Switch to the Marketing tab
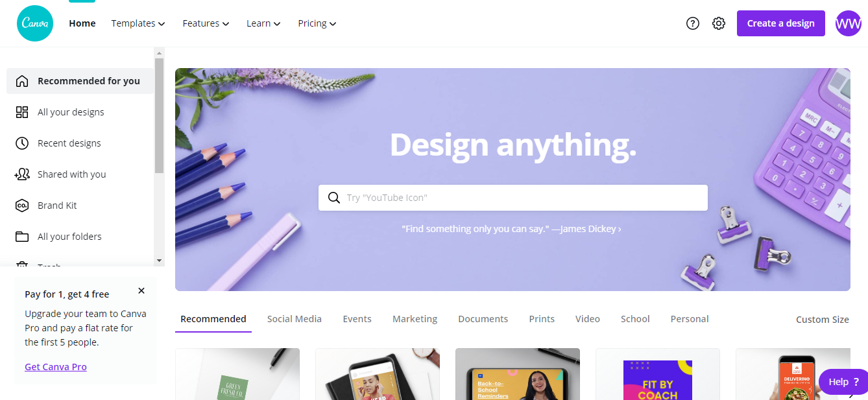Screen dimensions: 868x400 pos(415,319)
